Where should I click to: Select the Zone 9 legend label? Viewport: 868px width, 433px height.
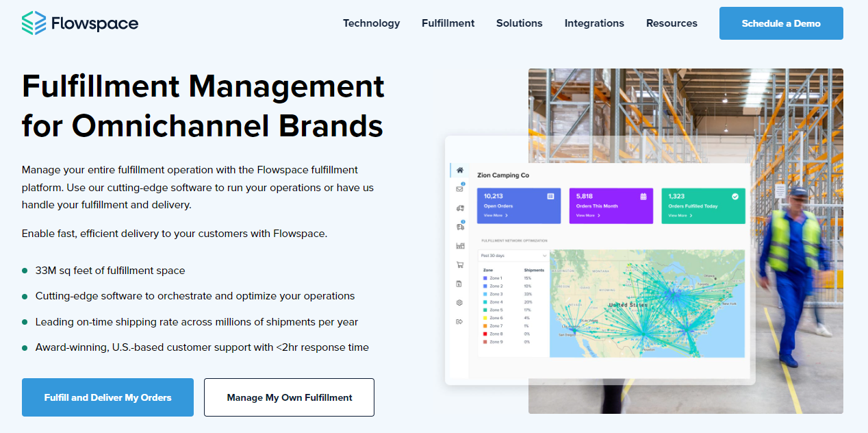pyautogui.click(x=496, y=342)
